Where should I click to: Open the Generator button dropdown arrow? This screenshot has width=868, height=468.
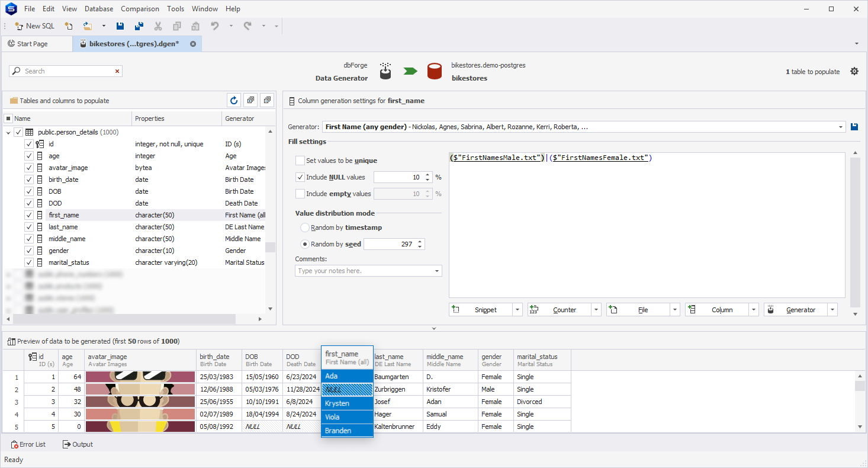pos(832,310)
